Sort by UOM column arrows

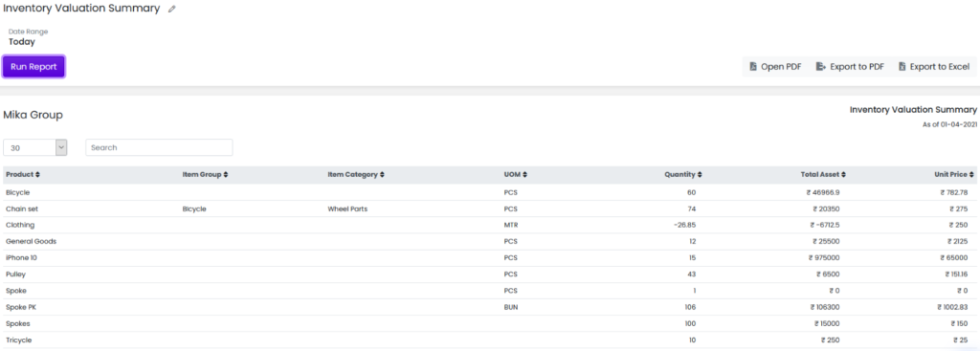point(525,175)
